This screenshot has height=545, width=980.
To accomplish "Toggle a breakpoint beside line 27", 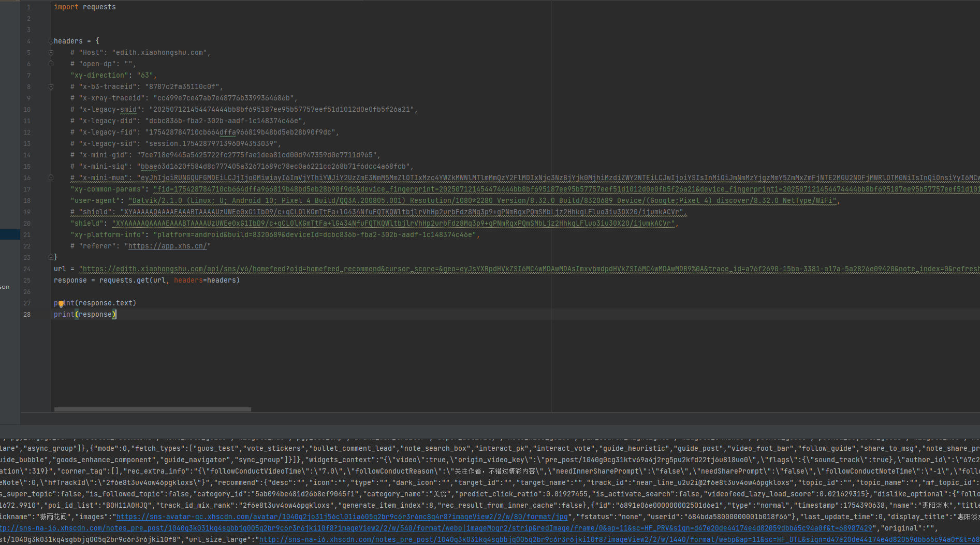I will [x=40, y=303].
